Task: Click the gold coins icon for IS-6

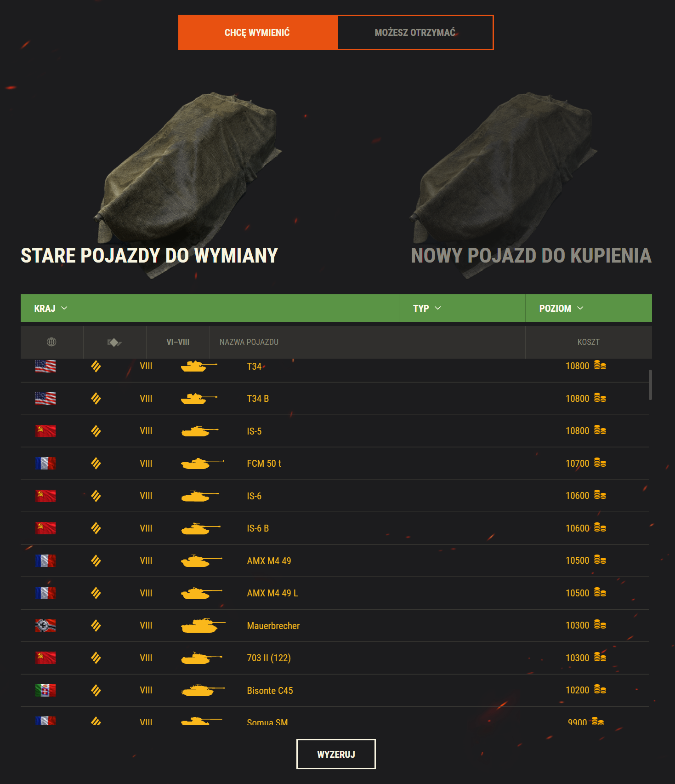Action: tap(600, 495)
